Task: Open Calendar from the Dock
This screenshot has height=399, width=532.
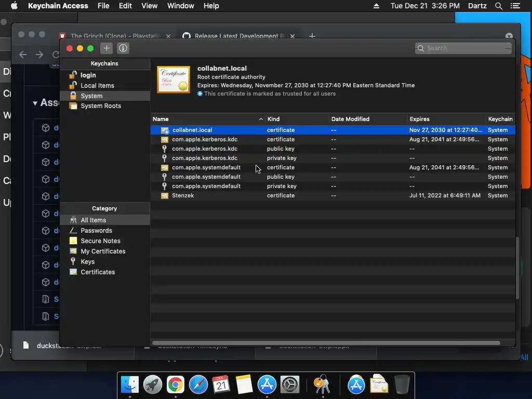Action: point(221,385)
